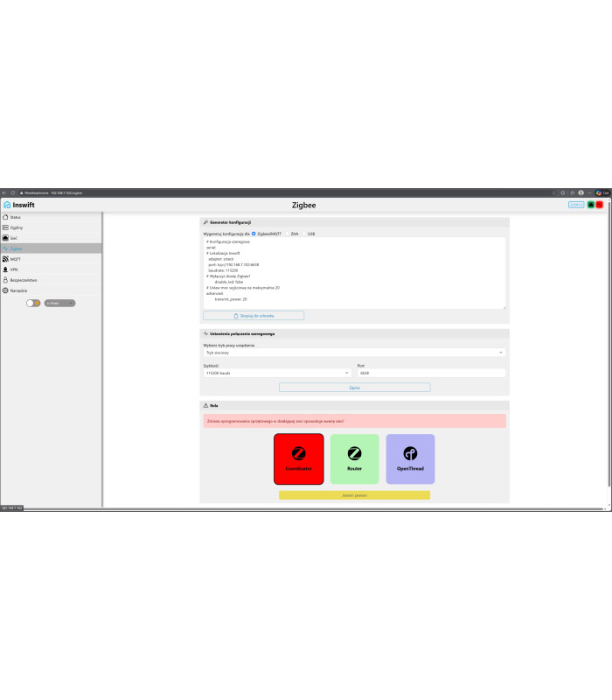Click the Ogólny sidebar icon

click(x=5, y=227)
